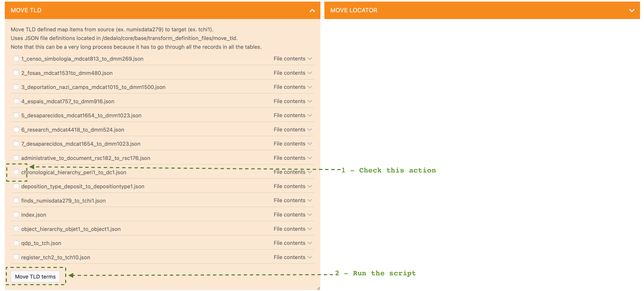644x291 pixels.
Task: Click the 6_research_mdcat4418_to_dmm524.json label
Action: 73,130
